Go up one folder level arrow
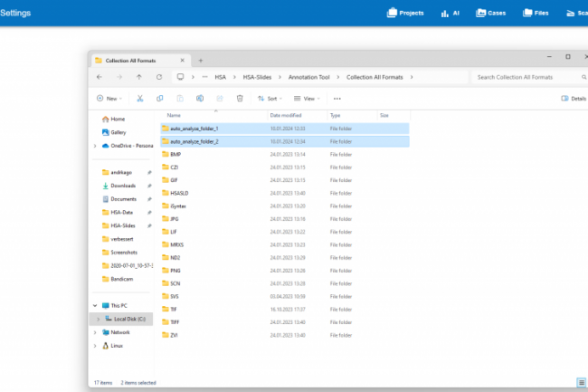 point(138,77)
